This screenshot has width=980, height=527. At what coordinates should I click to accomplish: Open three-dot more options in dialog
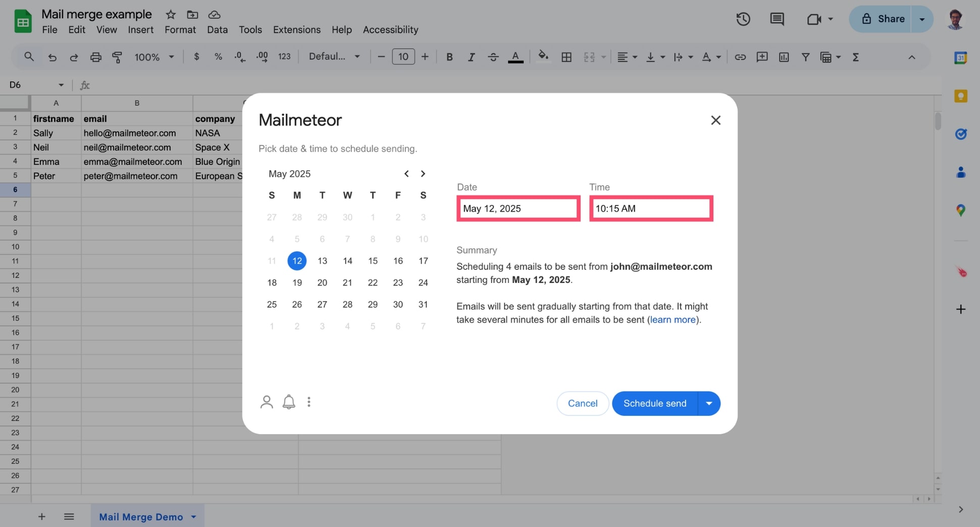[309, 402]
